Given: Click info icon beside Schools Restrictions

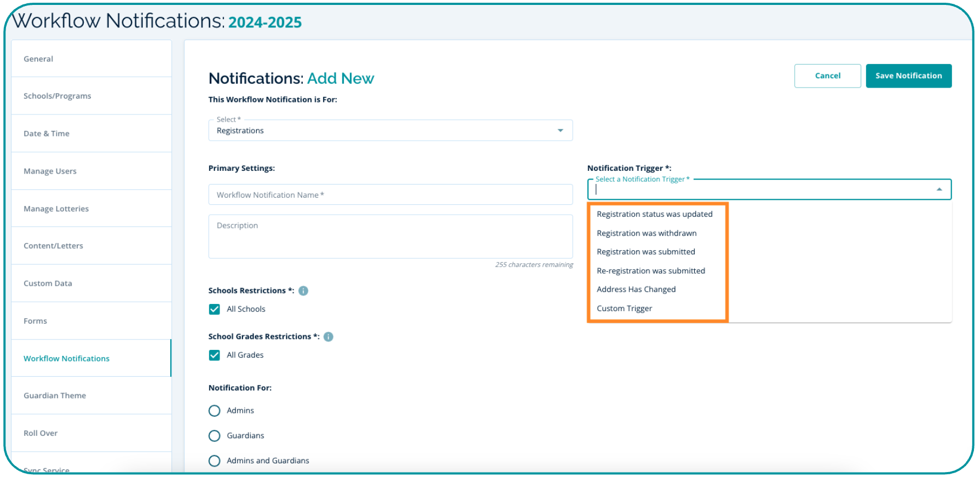Looking at the screenshot, I should pos(303,291).
